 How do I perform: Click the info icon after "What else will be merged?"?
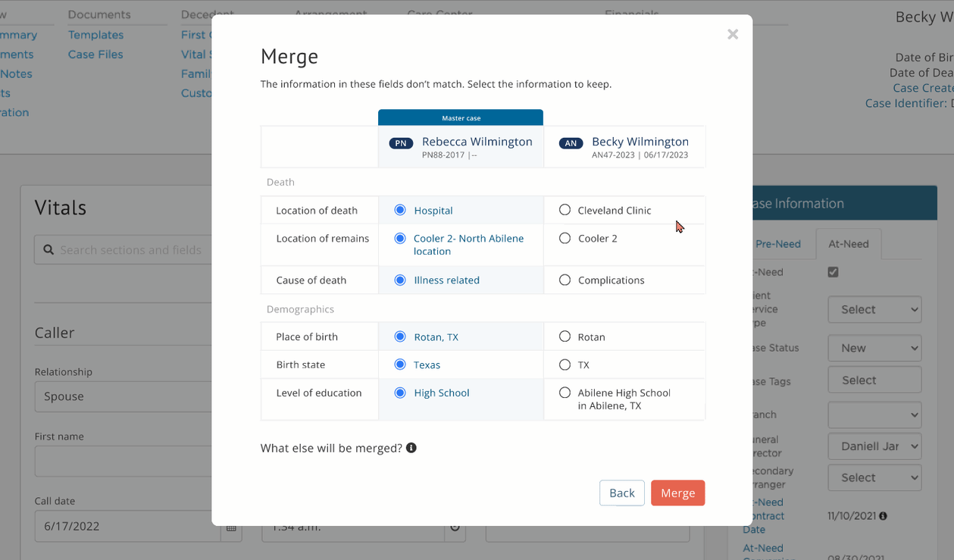point(411,448)
